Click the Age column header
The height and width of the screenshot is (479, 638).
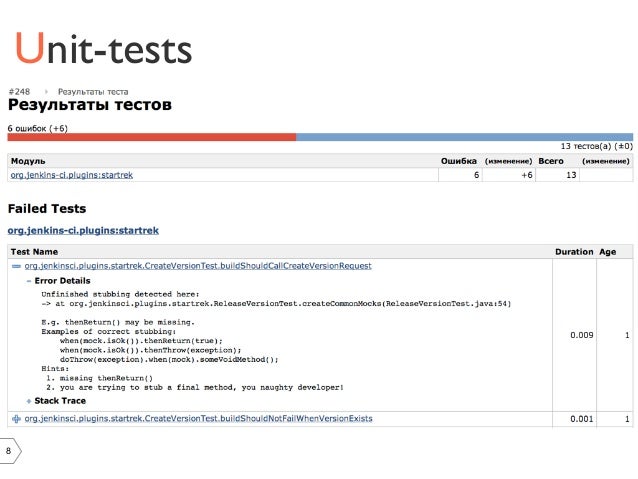[607, 252]
